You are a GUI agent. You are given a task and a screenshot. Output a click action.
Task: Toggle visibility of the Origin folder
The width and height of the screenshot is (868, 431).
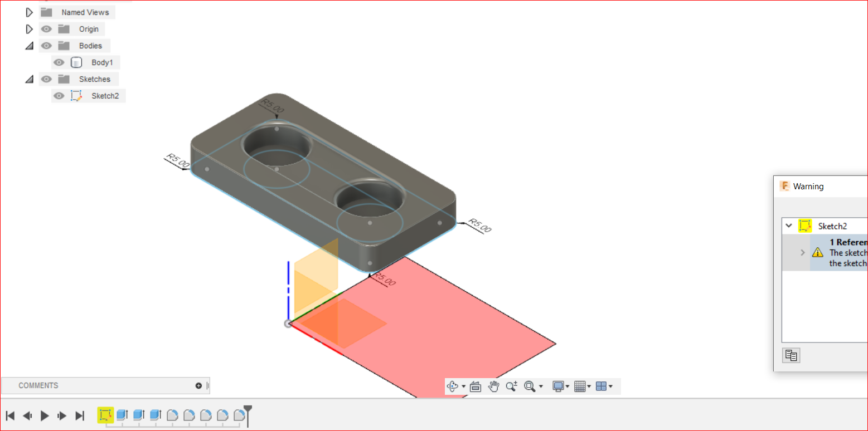tap(46, 28)
